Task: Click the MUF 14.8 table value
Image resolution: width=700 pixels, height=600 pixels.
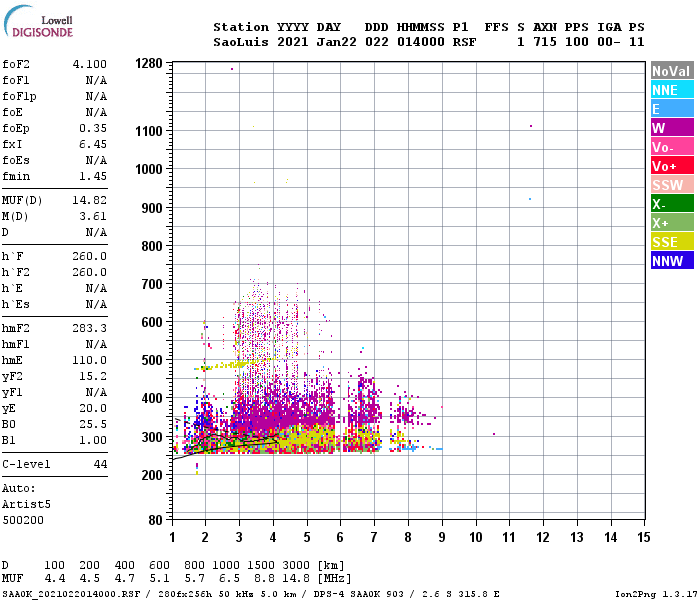Action: [296, 579]
